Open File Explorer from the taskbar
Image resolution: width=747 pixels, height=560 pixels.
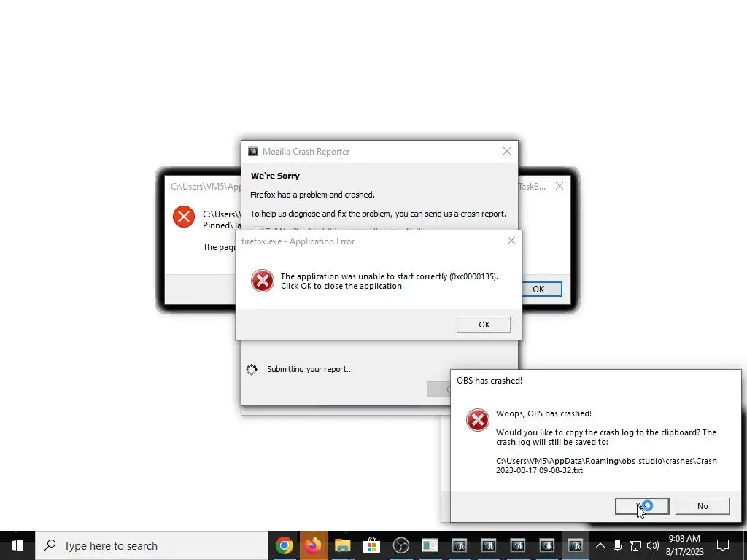(342, 545)
